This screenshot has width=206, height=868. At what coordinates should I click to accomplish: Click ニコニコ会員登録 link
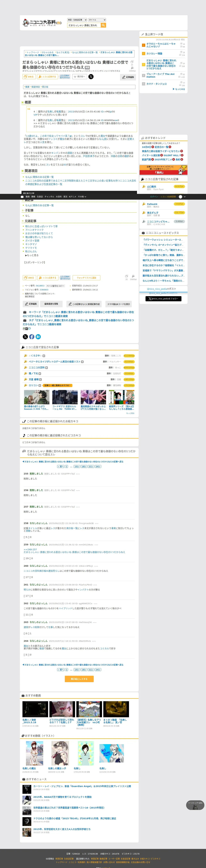(168, 196)
